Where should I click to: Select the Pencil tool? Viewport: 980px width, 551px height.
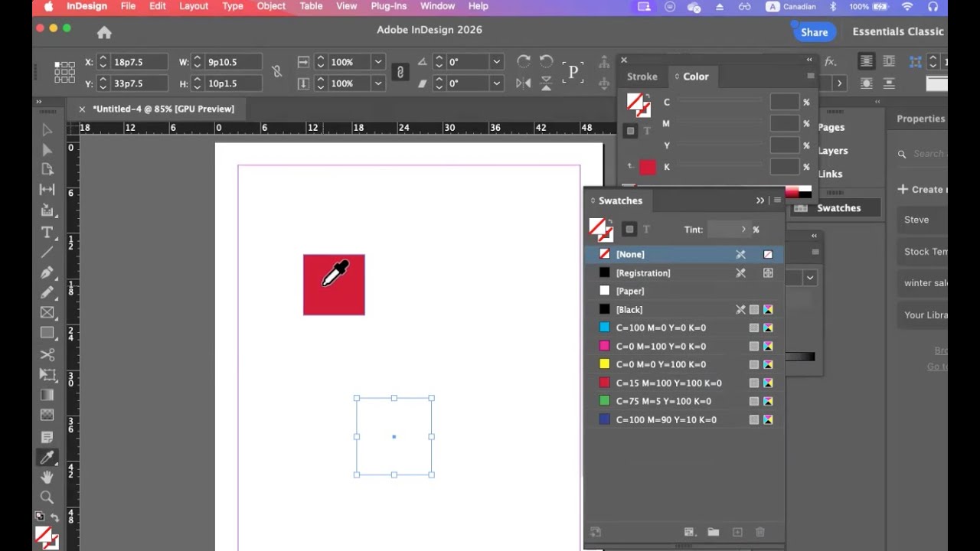click(47, 292)
